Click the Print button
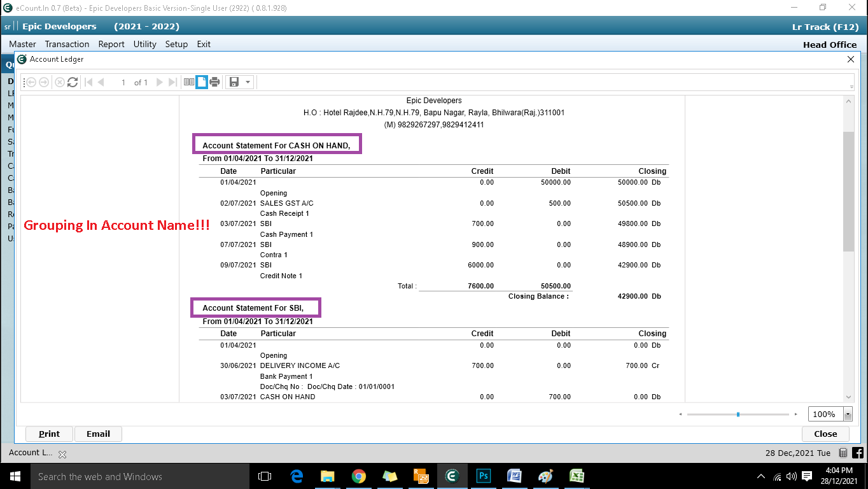Screen dimensions: 868x489 [49, 434]
